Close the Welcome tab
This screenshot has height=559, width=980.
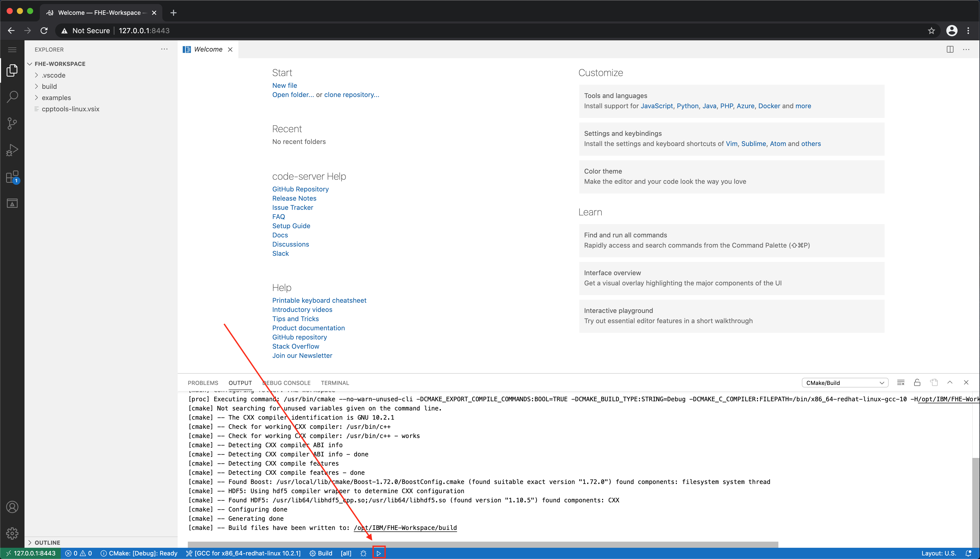(x=230, y=50)
